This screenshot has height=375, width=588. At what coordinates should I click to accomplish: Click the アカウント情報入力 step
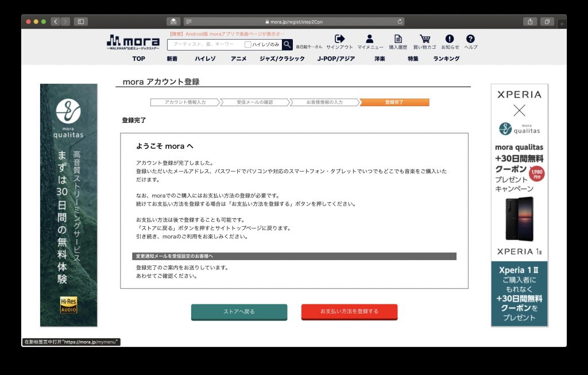coord(185,102)
